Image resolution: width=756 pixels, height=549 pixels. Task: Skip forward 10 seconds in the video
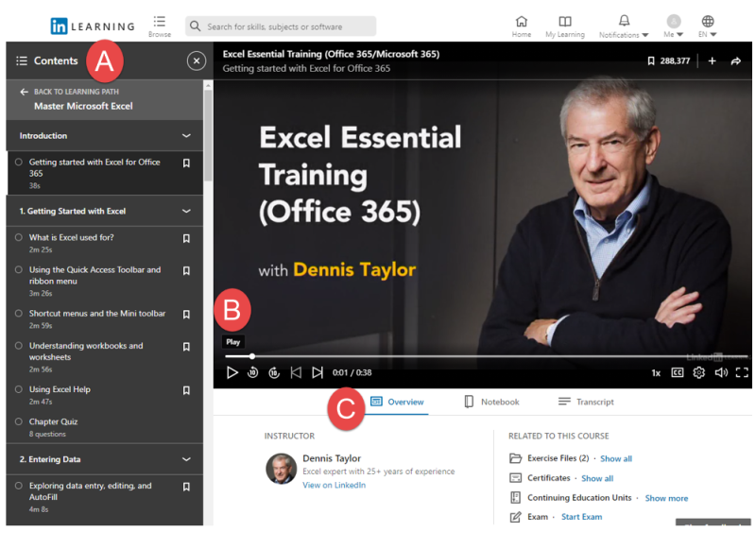tap(273, 372)
